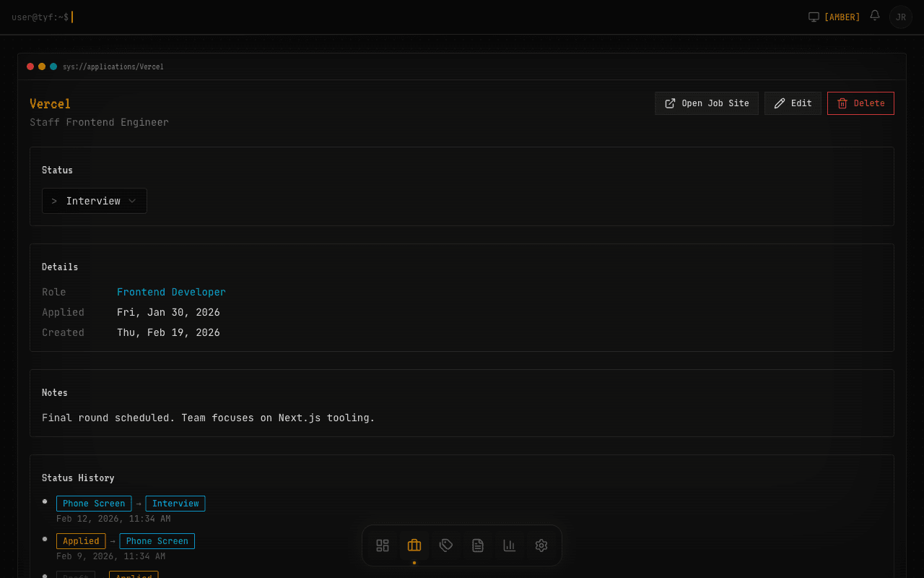Open the documents icon in the dock

click(x=478, y=545)
